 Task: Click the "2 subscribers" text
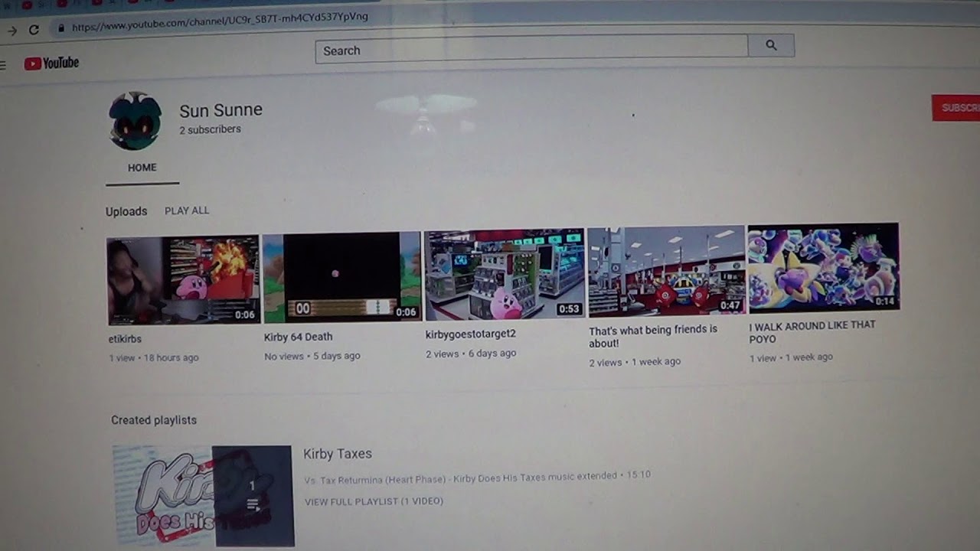pos(210,129)
